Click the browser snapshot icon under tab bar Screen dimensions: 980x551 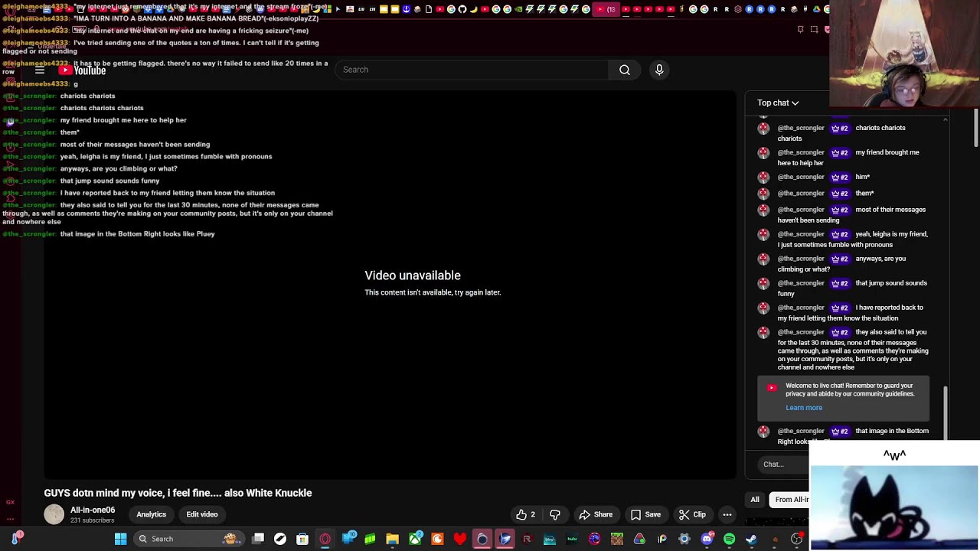814,30
